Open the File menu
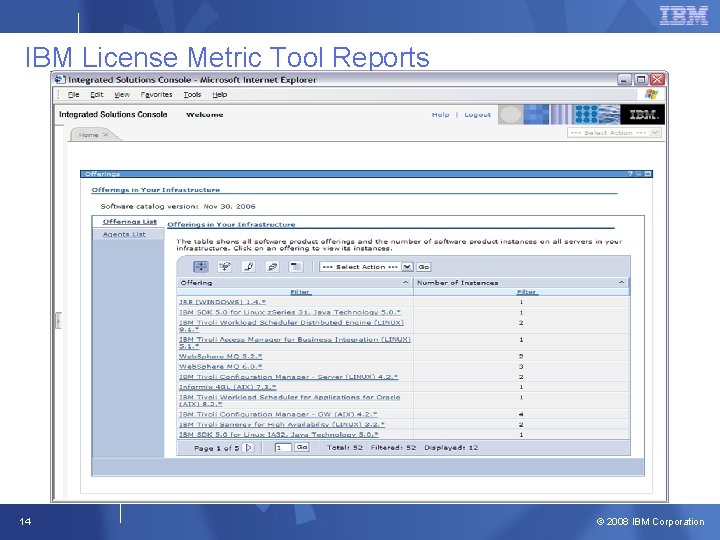 coord(73,95)
